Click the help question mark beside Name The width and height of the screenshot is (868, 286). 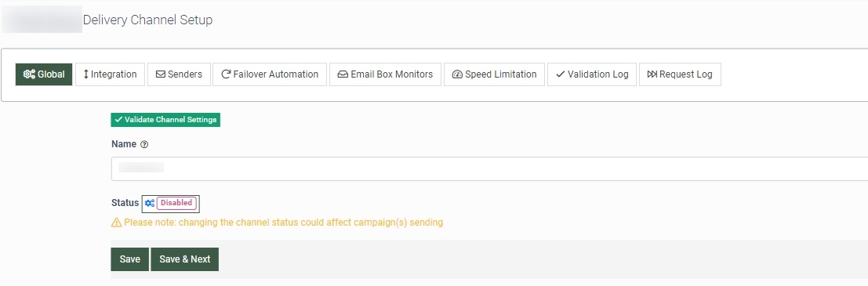[x=144, y=144]
